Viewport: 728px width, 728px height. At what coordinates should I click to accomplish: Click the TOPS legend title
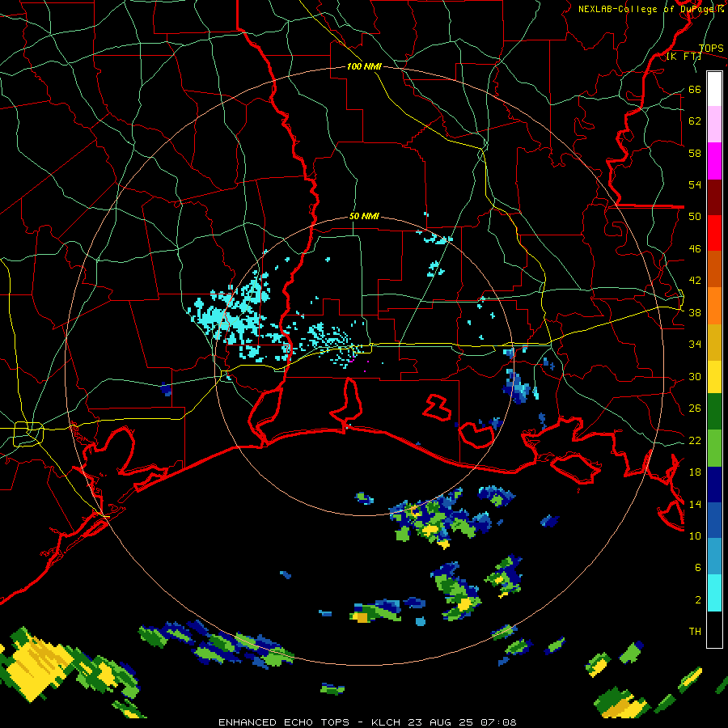tap(711, 49)
